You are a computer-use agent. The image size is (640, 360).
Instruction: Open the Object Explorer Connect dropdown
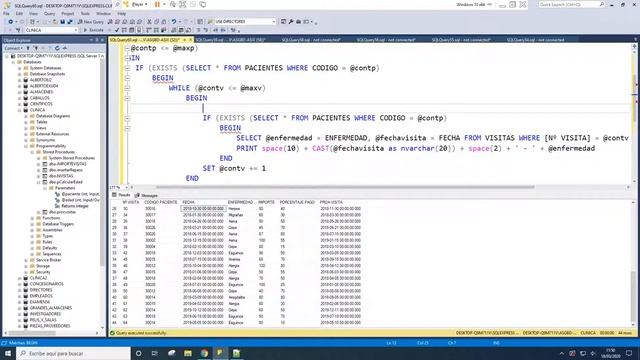click(13, 48)
